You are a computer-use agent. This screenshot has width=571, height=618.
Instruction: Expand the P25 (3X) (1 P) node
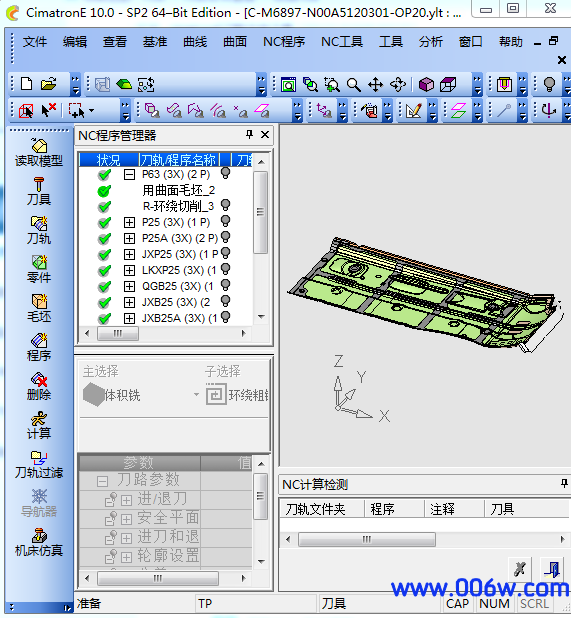pyautogui.click(x=129, y=223)
